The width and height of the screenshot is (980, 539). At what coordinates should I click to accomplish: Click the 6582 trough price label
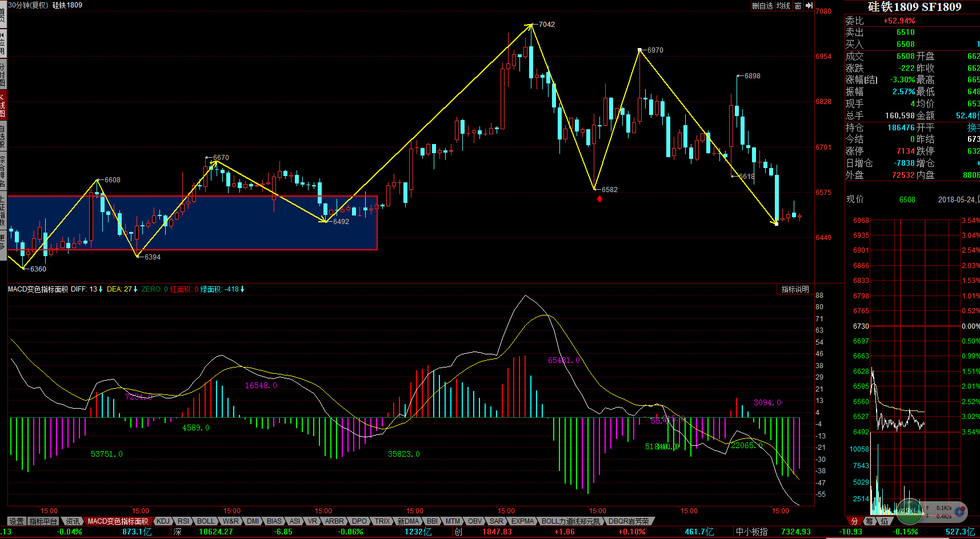click(610, 190)
